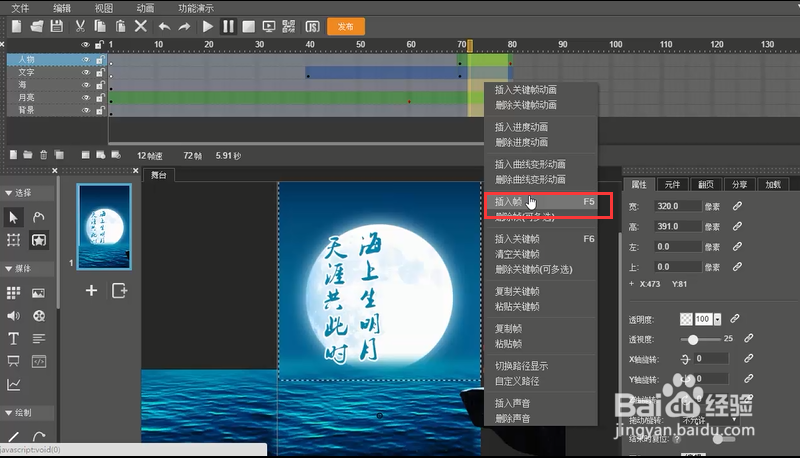Select the 背景 layer row
The image size is (800, 458).
57,110
